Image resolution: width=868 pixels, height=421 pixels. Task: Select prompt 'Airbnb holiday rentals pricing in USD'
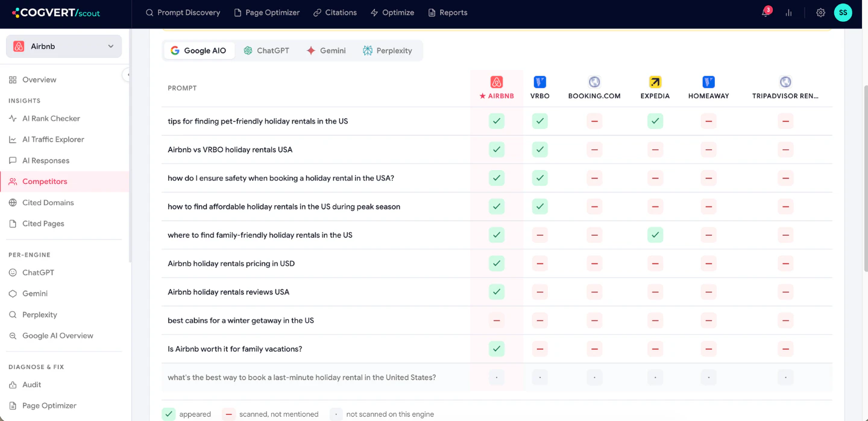231,264
